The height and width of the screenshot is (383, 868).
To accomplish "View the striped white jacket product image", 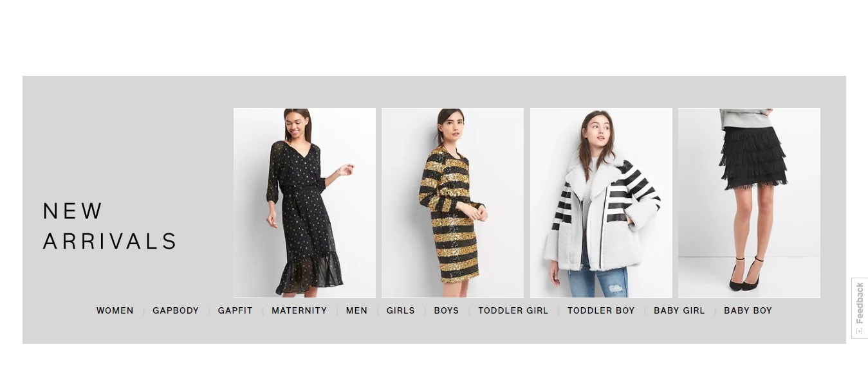I will (601, 203).
